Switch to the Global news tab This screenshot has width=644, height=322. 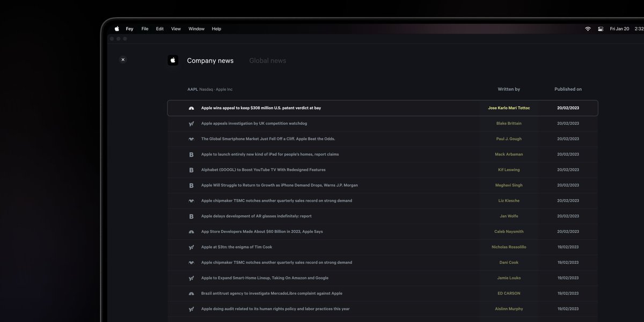tap(268, 61)
